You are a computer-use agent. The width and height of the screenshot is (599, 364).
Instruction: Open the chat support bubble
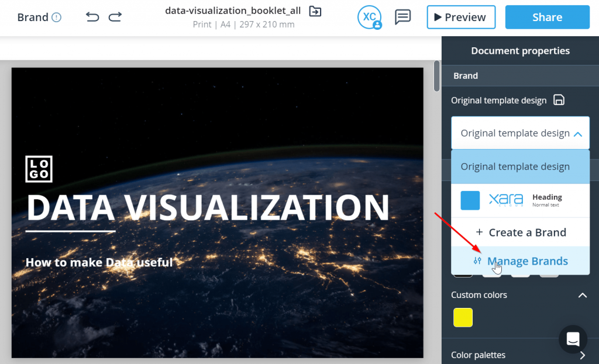[x=573, y=339]
